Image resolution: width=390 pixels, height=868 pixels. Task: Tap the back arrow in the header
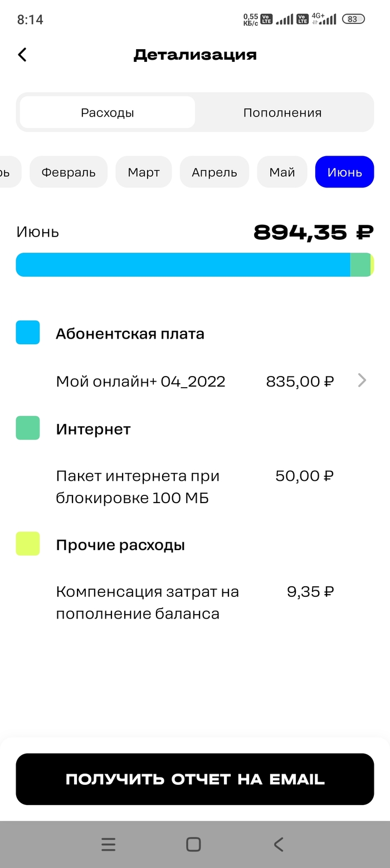pos(22,55)
